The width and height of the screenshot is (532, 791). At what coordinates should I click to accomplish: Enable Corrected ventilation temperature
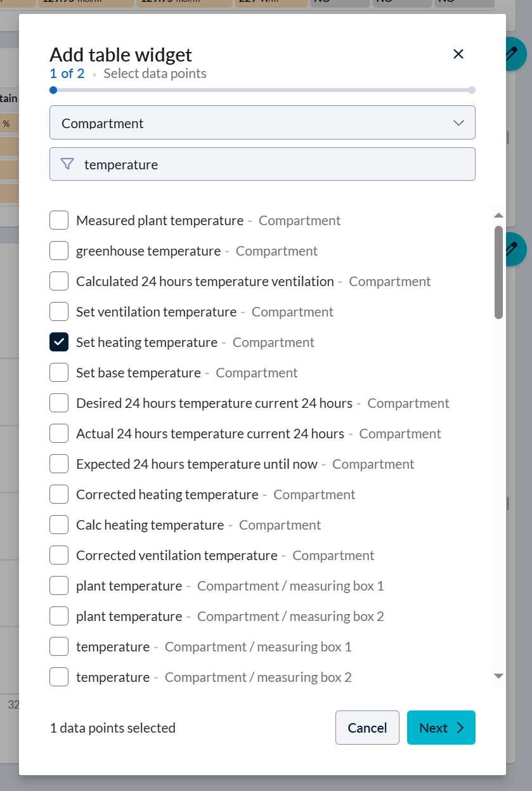(x=58, y=555)
